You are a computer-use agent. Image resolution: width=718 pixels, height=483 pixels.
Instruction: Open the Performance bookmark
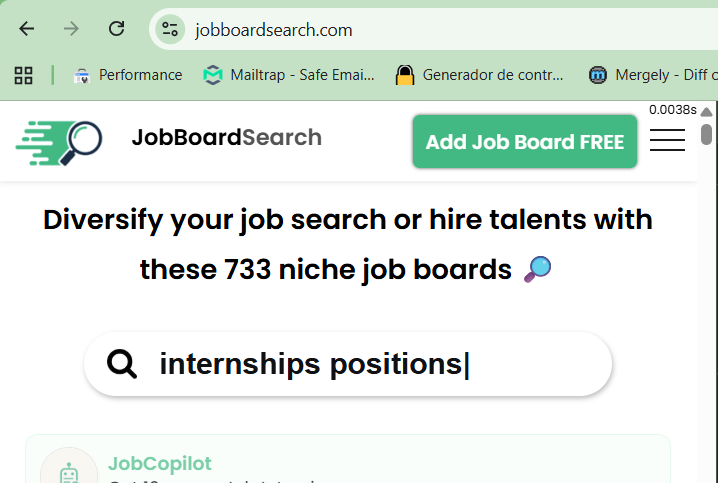128,74
